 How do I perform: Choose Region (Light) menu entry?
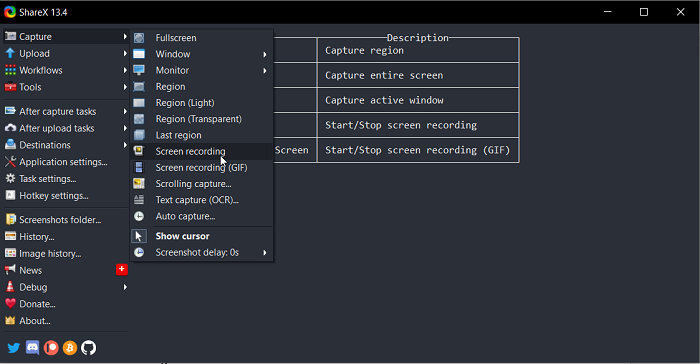click(202, 103)
